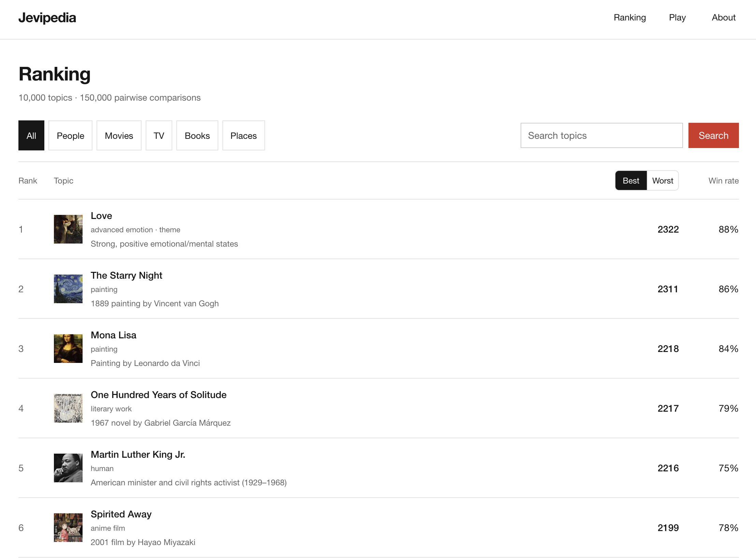756x558 pixels.
Task: Click 'advanced emotion · theme' label
Action: (135, 230)
